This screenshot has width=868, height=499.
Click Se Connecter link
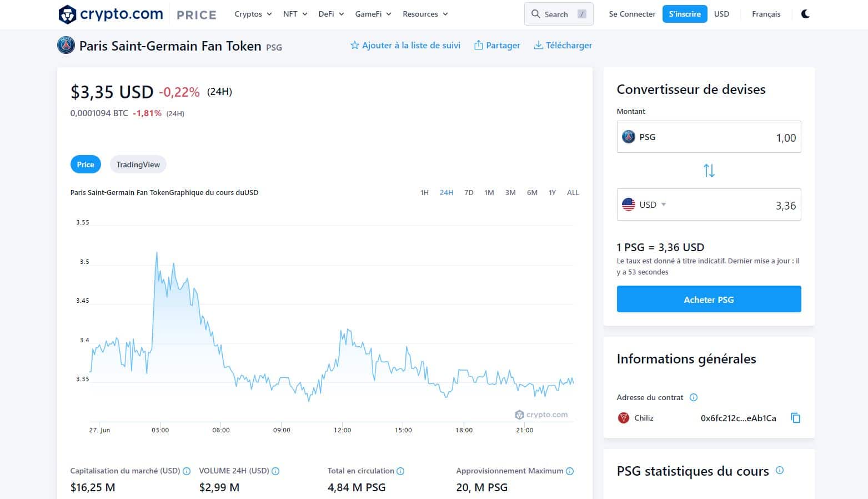[632, 14]
